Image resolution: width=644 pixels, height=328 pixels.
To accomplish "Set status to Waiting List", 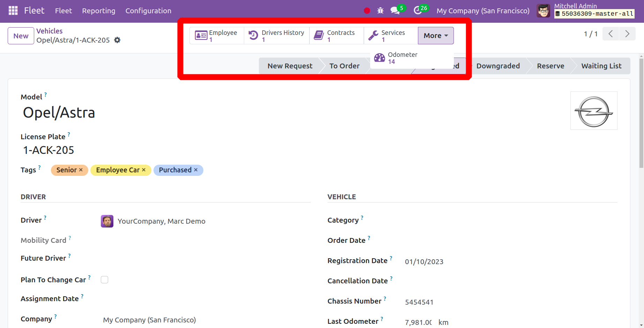I will [x=601, y=66].
